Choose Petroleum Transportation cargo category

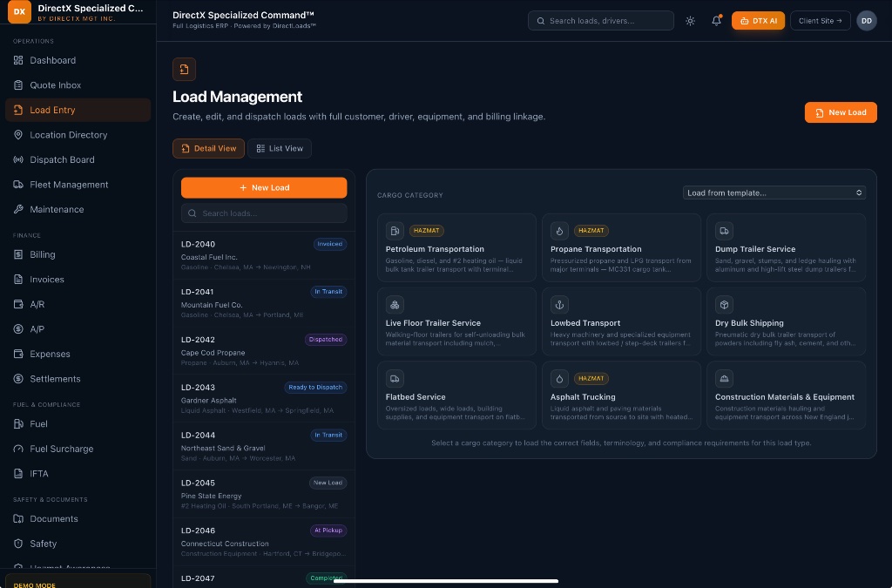456,248
